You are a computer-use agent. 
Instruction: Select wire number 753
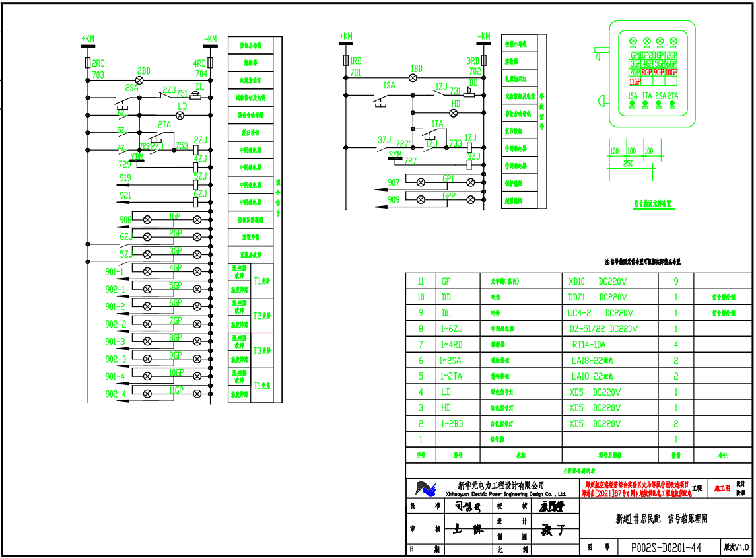pos(182,146)
